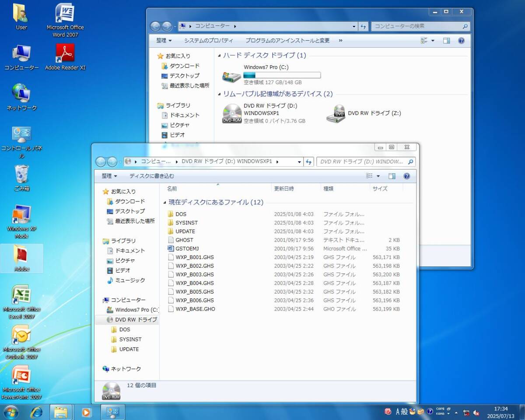Refresh the DVD drive window address bar
525x420 pixels.
pos(309,162)
